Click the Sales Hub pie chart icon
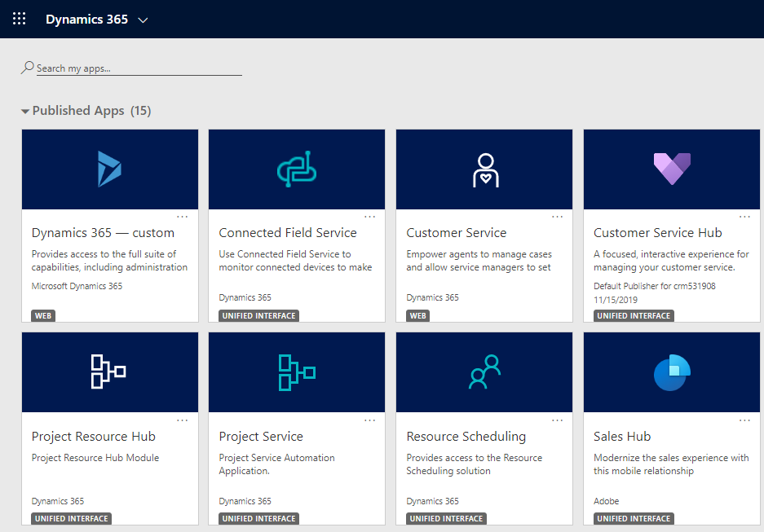The width and height of the screenshot is (764, 532). pos(671,372)
